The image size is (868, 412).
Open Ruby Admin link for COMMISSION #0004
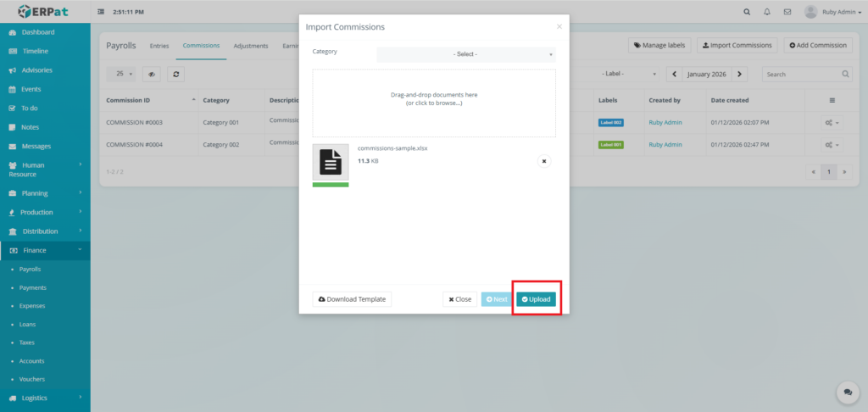(x=665, y=144)
